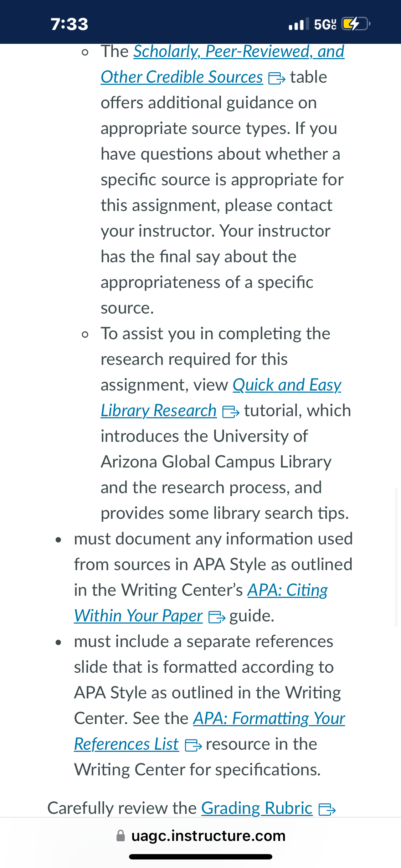Tap the uagc.instructure.com address bar
401x868 pixels.
[200, 836]
